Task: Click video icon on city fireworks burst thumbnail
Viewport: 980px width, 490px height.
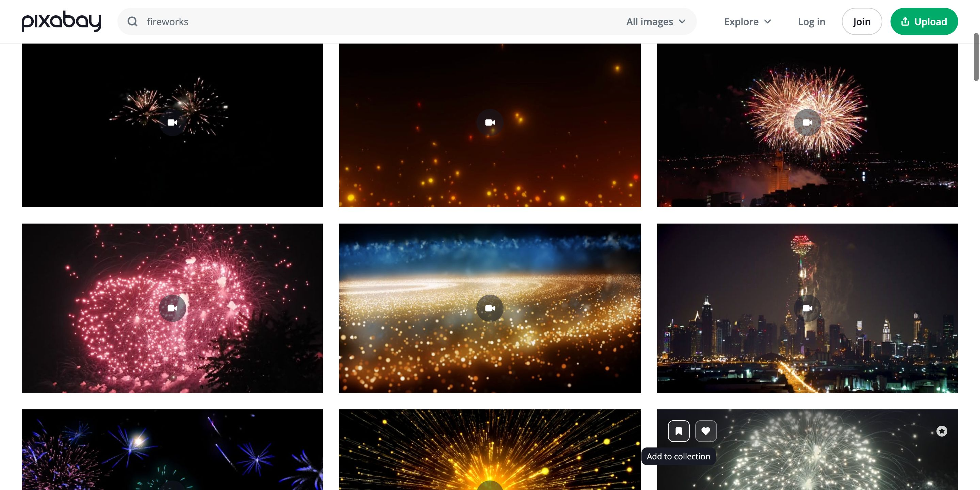Action: tap(807, 122)
